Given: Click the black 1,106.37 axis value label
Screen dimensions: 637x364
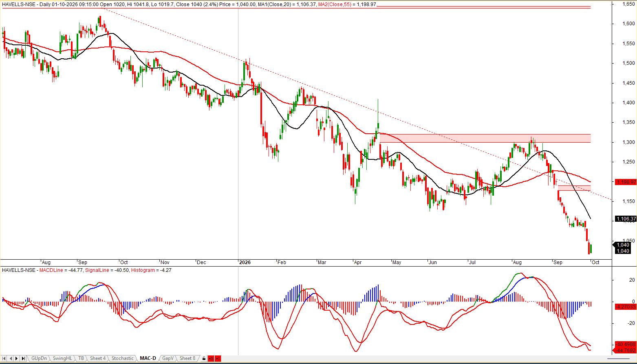Looking at the screenshot, I should coord(626,219).
